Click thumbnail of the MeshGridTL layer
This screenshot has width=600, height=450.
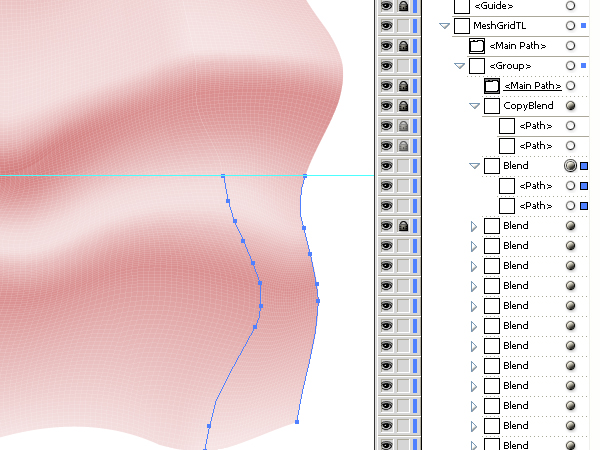point(461,26)
